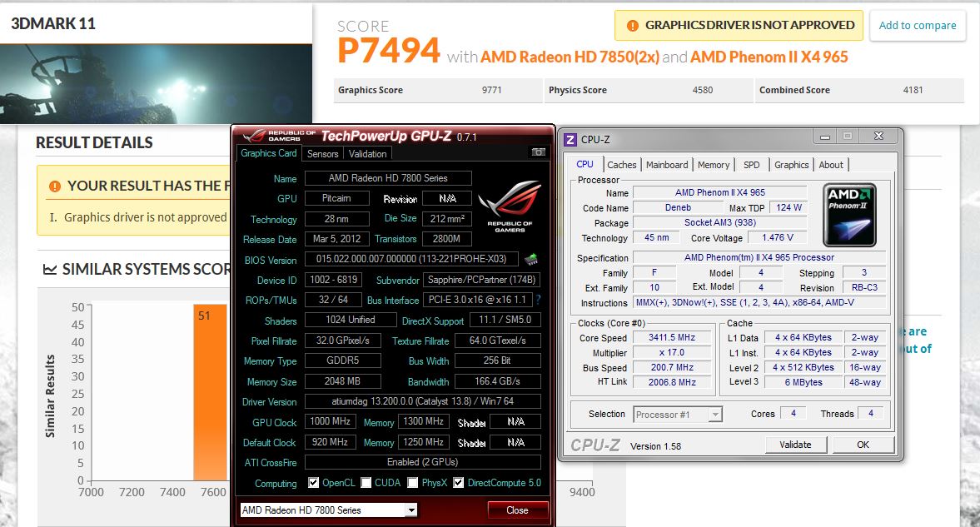Open the Validation tab in GPU-Z
Image resolution: width=980 pixels, height=527 pixels.
(x=367, y=154)
